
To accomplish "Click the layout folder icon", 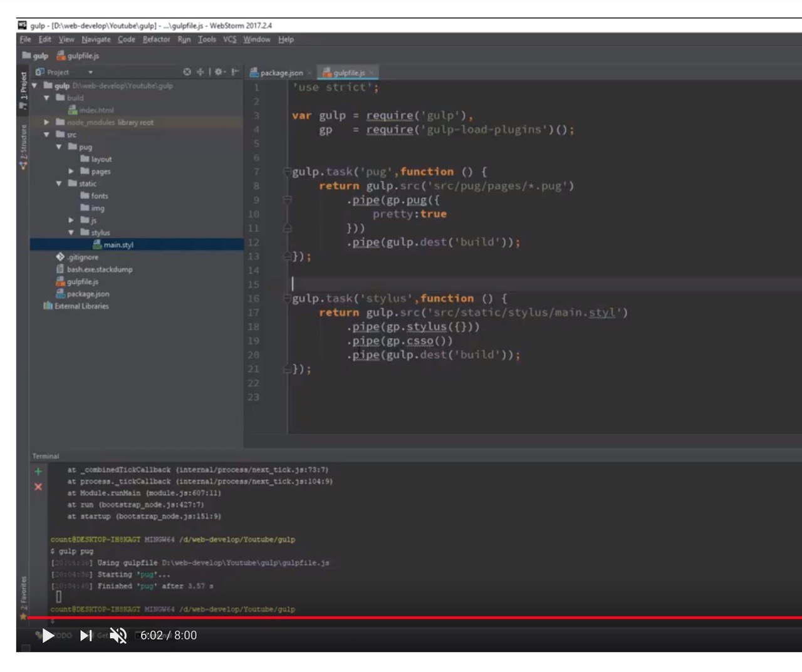I will click(85, 159).
